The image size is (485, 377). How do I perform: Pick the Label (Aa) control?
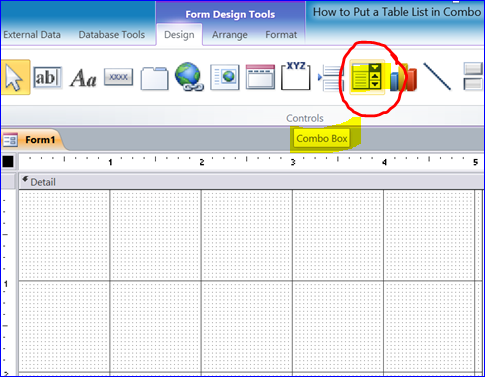[83, 78]
